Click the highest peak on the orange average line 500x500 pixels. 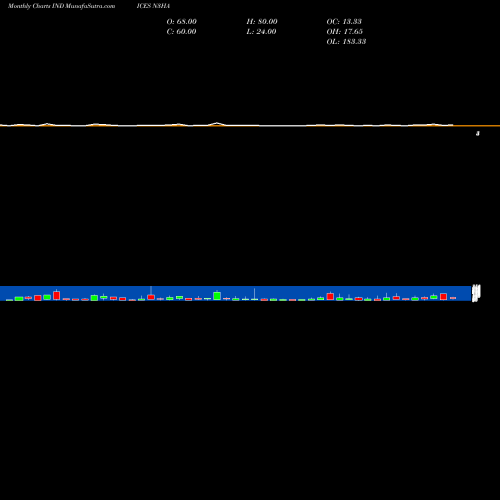point(217,124)
